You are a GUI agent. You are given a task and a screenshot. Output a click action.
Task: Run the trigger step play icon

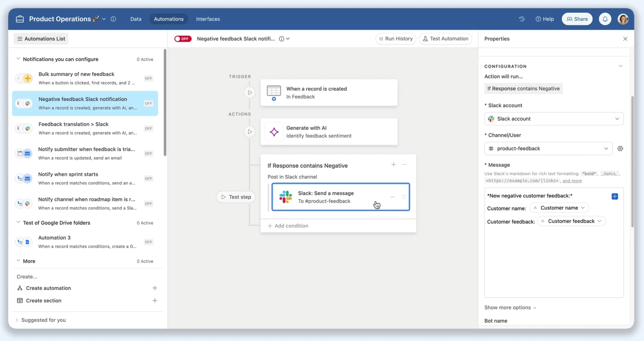[x=250, y=93]
